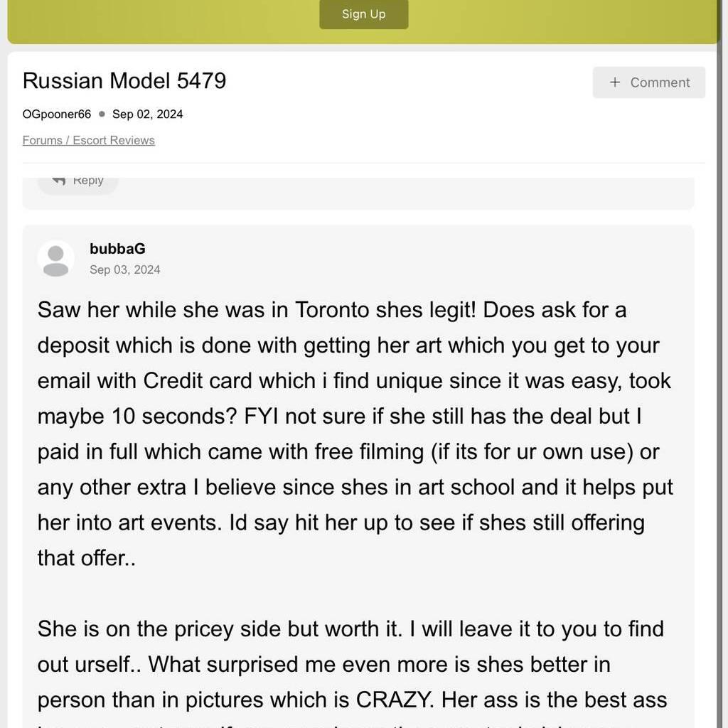Click the text "that offer.." ending the first paragraph
Viewport: 728px width, 728px height.
(x=87, y=558)
